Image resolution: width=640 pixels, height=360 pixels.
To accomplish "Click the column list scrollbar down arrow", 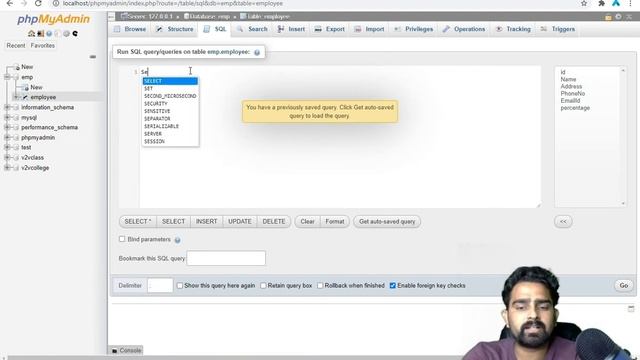I will click(x=623, y=203).
